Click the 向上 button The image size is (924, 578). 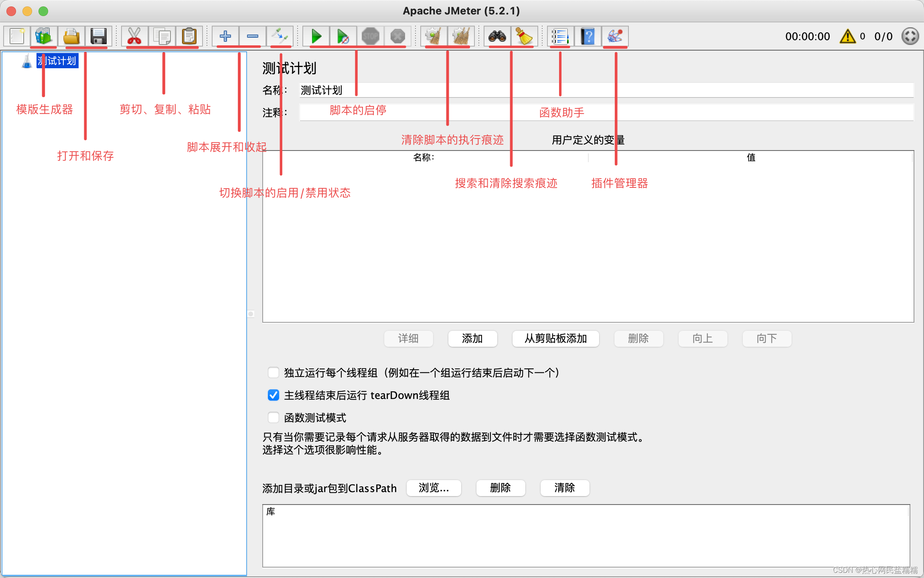[703, 338]
